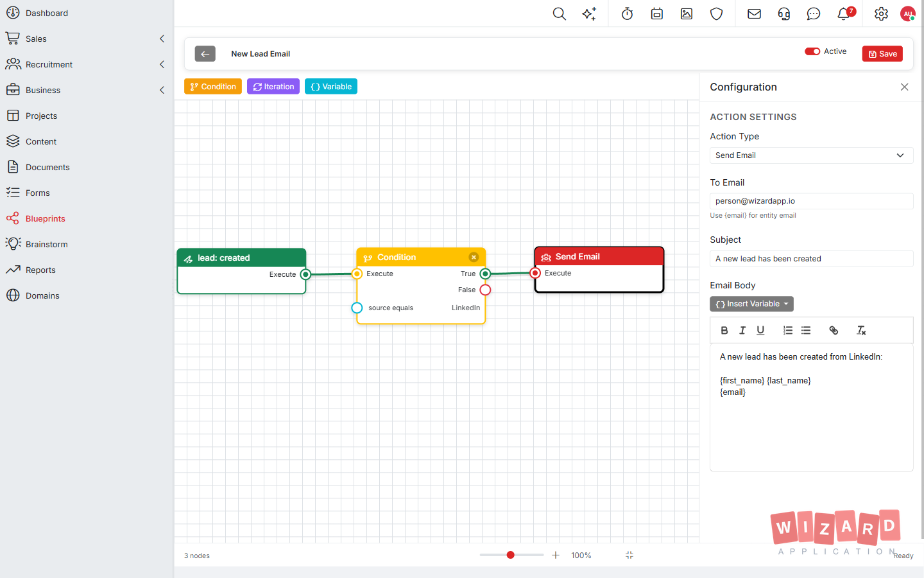Click the Sales cart icon
The image size is (924, 578).
click(13, 39)
